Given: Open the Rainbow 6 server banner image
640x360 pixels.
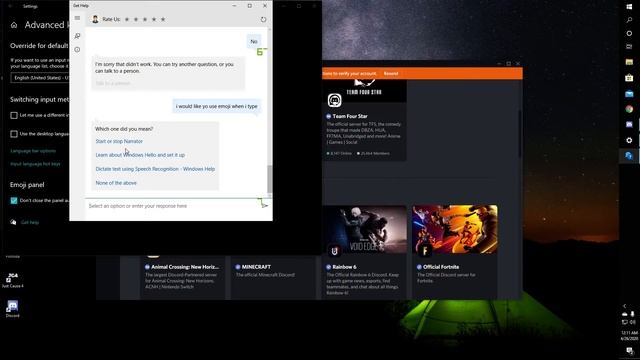Looking at the screenshot, I should pos(364,230).
